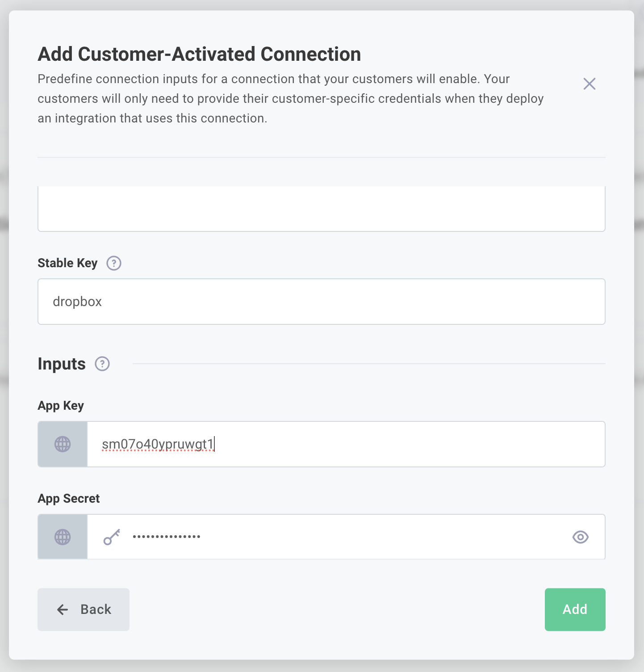644x672 pixels.
Task: Open the App Secret input type selector
Action: (x=62, y=537)
